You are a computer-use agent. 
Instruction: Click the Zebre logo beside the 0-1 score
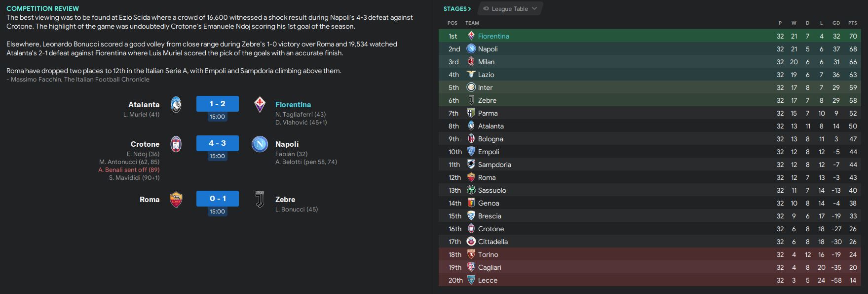(x=260, y=200)
